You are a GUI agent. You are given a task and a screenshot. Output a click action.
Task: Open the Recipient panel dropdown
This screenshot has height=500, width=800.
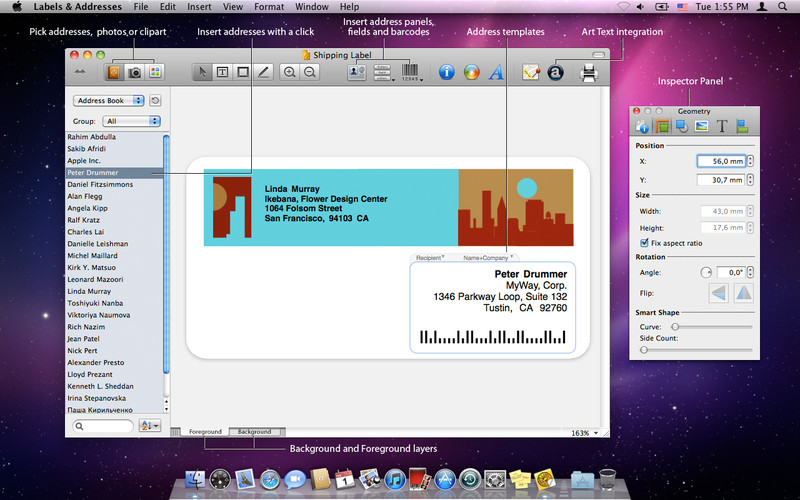coord(430,258)
